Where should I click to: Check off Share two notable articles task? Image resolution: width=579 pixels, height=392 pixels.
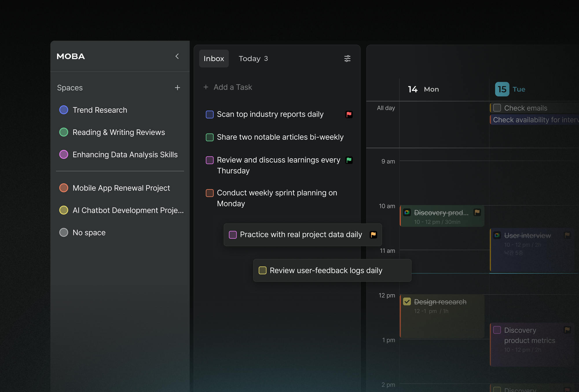210,137
